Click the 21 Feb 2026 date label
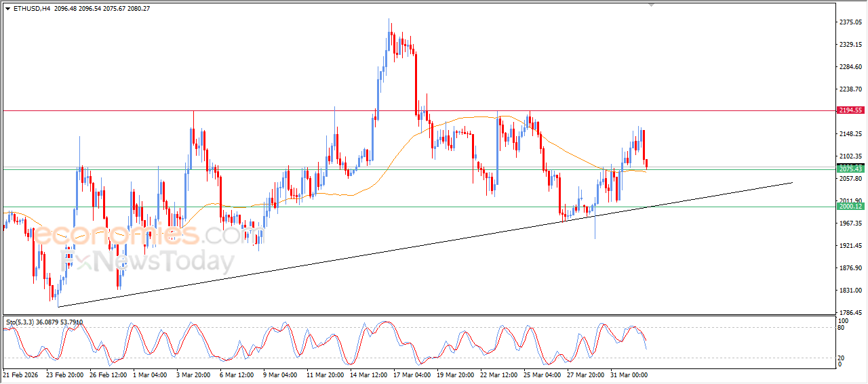868x384 pixels. pyautogui.click(x=22, y=374)
